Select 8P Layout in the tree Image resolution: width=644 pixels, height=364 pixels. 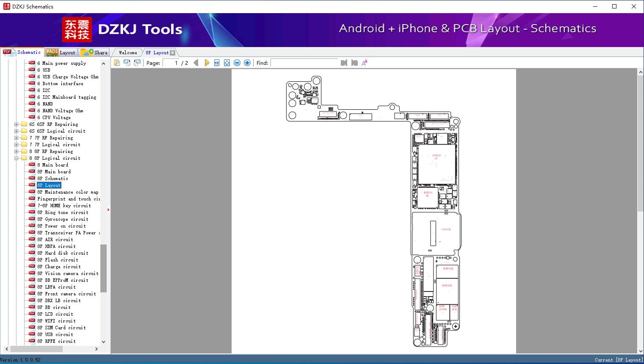[49, 185]
